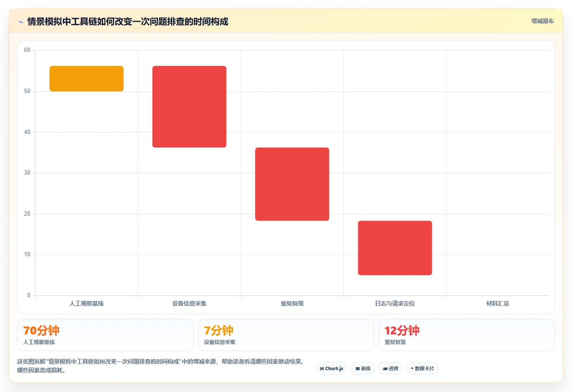
Task: Click the red 重复复现 bar
Action: [x=292, y=184]
